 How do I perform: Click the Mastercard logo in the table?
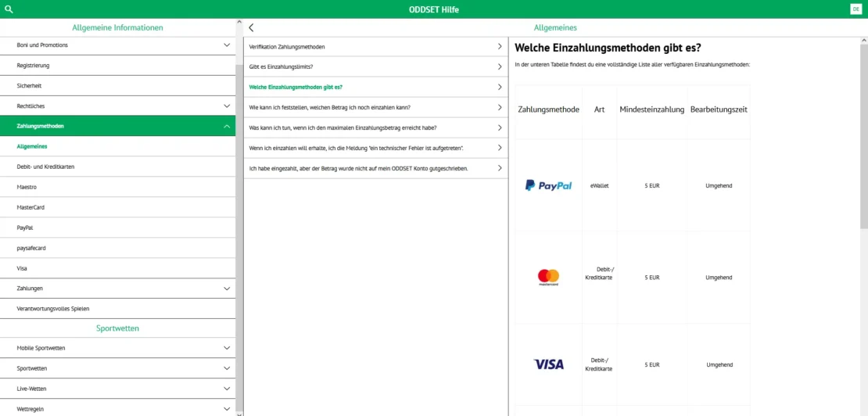(549, 277)
